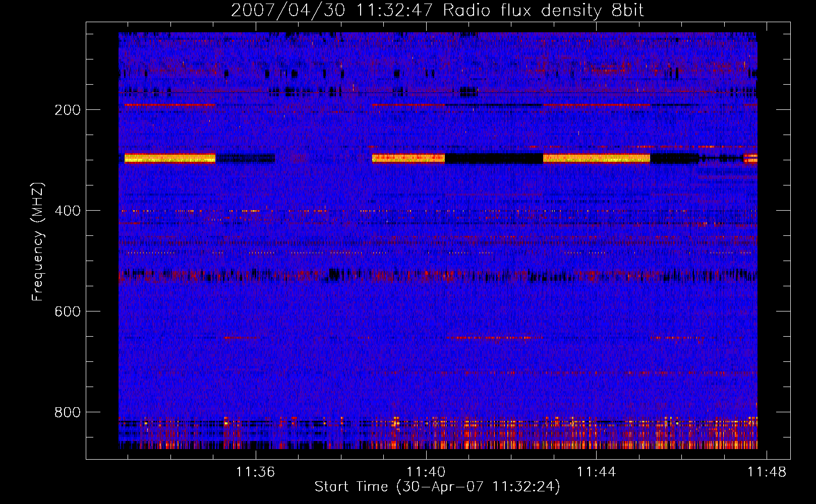The image size is (816, 504).
Task: Click the wide black gap at 300 MHz near 11:41
Action: coord(494,159)
